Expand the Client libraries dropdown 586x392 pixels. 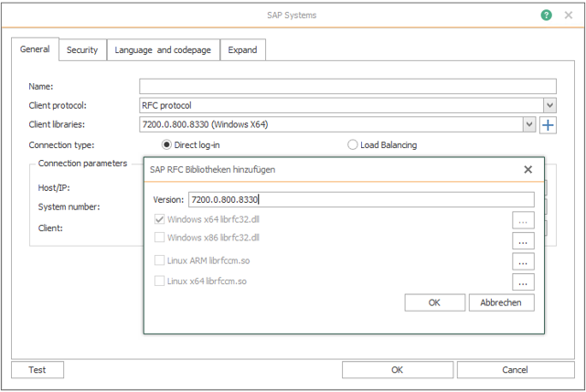coord(529,125)
